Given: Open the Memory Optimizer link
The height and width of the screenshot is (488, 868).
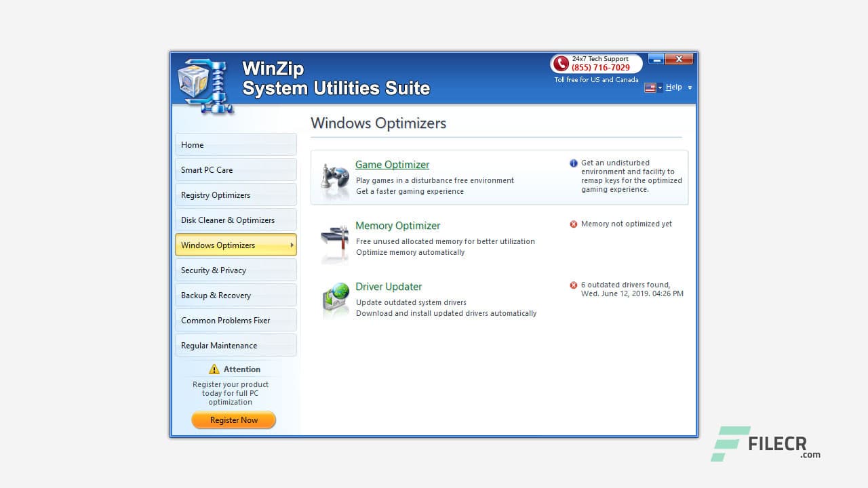Looking at the screenshot, I should point(397,225).
